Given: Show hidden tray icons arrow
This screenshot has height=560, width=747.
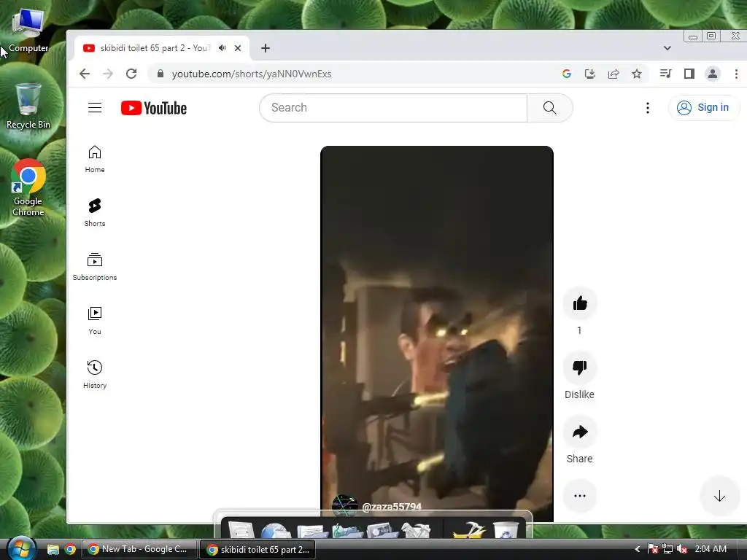Looking at the screenshot, I should click(638, 549).
